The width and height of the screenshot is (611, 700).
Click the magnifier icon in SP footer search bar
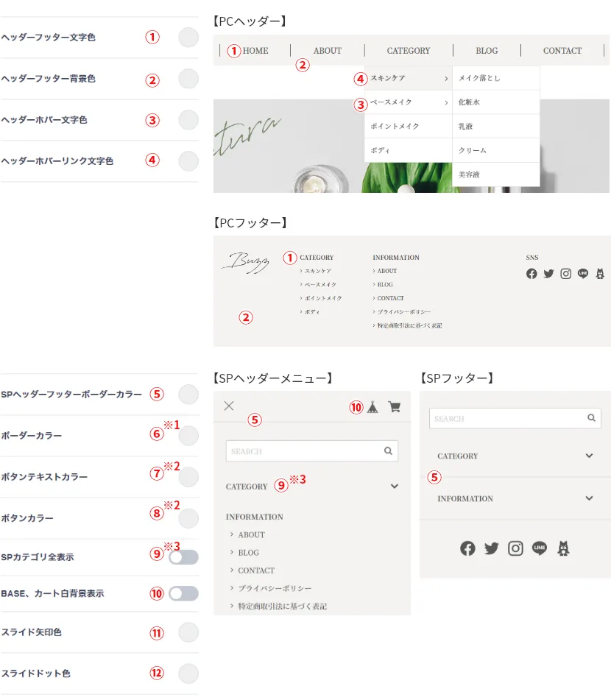pos(591,418)
